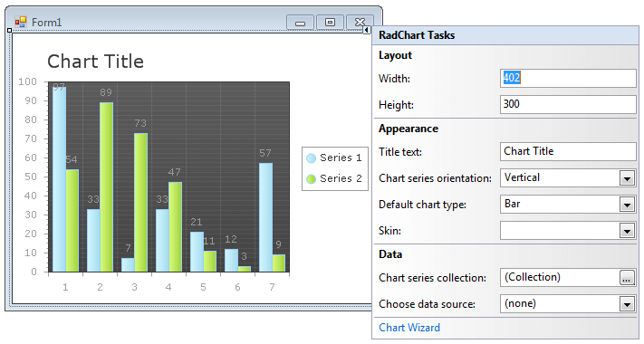Click the '(none)' data source value
This screenshot has height=344, width=644.
(x=520, y=304)
